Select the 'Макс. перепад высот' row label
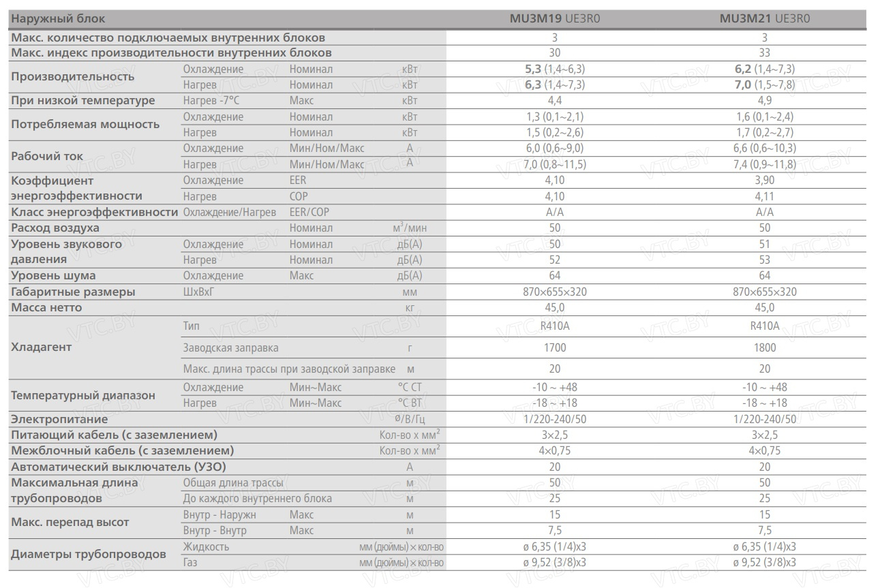This screenshot has width=880, height=588. [70, 522]
